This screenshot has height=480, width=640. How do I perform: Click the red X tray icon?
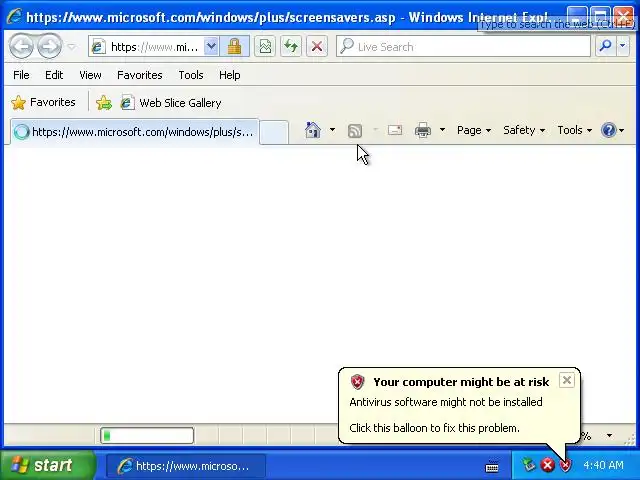[x=547, y=465]
